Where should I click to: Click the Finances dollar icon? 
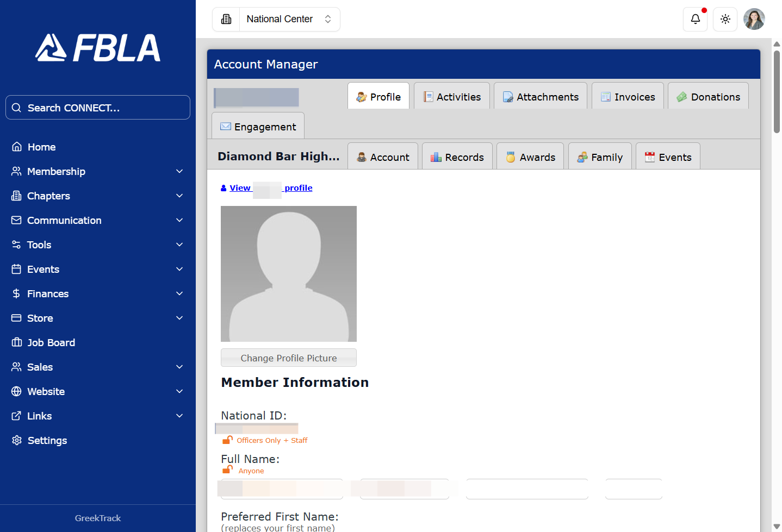click(16, 293)
